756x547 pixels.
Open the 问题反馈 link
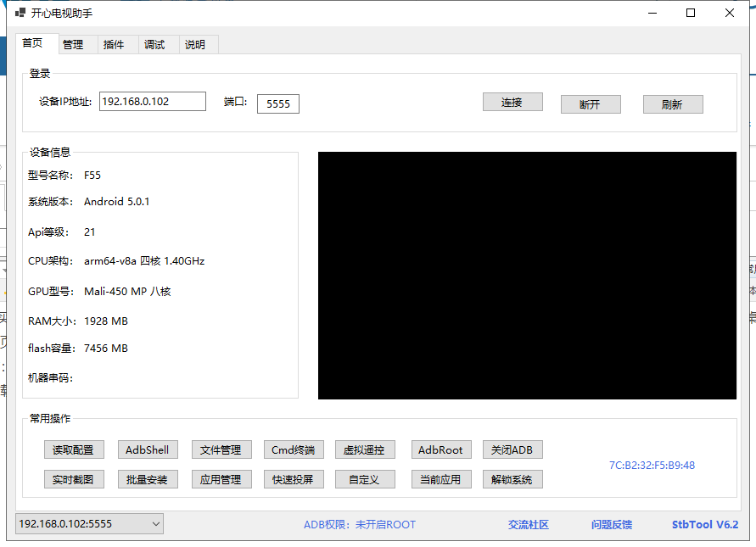click(x=612, y=524)
